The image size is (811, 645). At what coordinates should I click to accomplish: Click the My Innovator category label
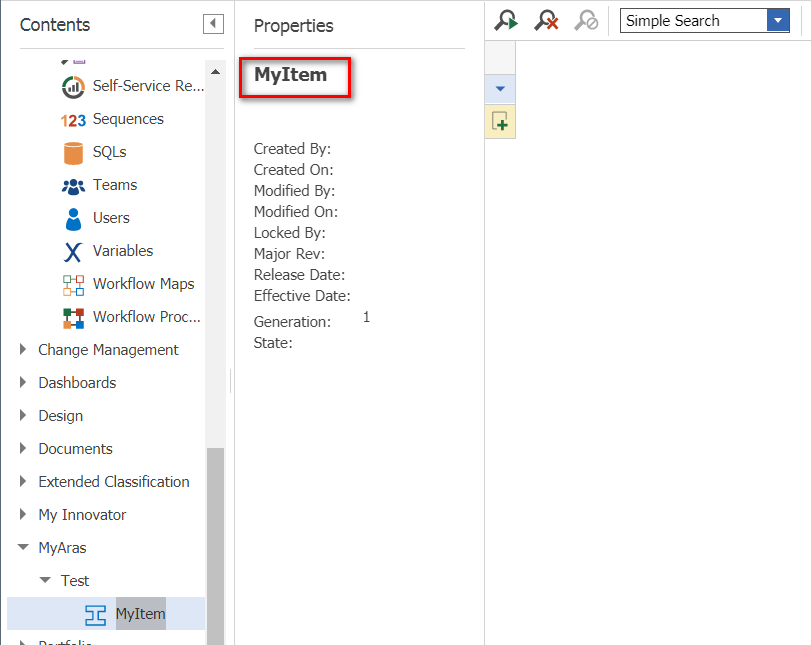pos(82,515)
